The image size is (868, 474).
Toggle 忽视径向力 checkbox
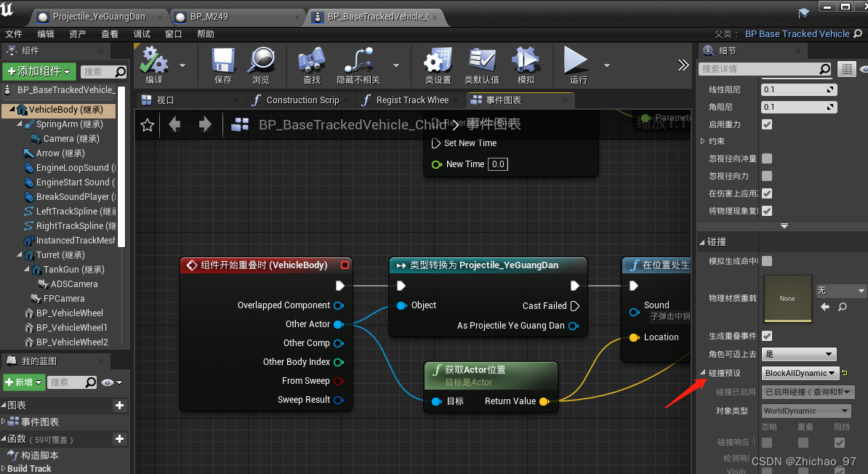pyautogui.click(x=767, y=176)
